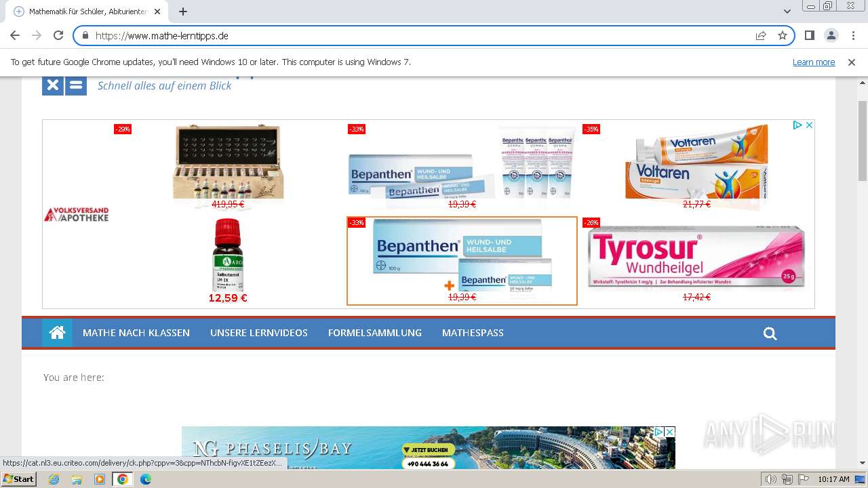View site information lock icon
Screen dimensions: 868x488
(x=85, y=35)
